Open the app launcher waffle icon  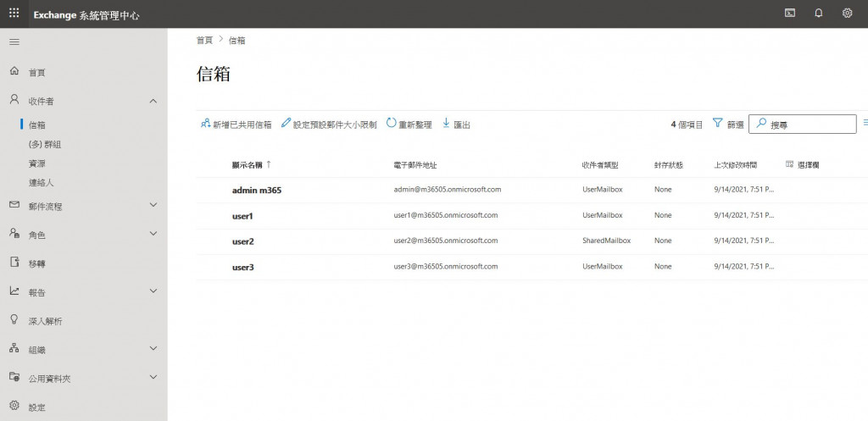click(x=14, y=13)
